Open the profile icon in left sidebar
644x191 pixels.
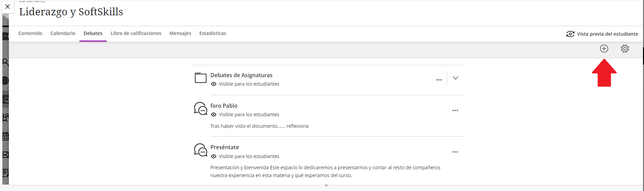[5, 62]
